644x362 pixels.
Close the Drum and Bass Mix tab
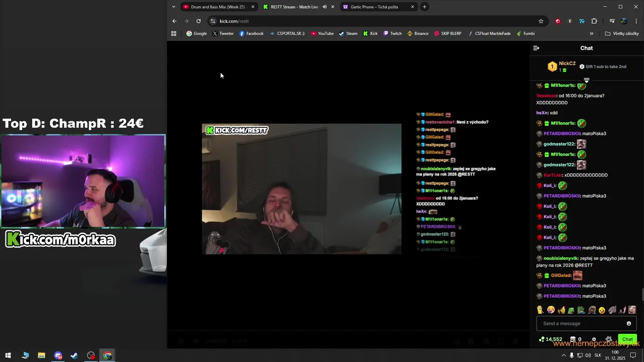point(253,7)
